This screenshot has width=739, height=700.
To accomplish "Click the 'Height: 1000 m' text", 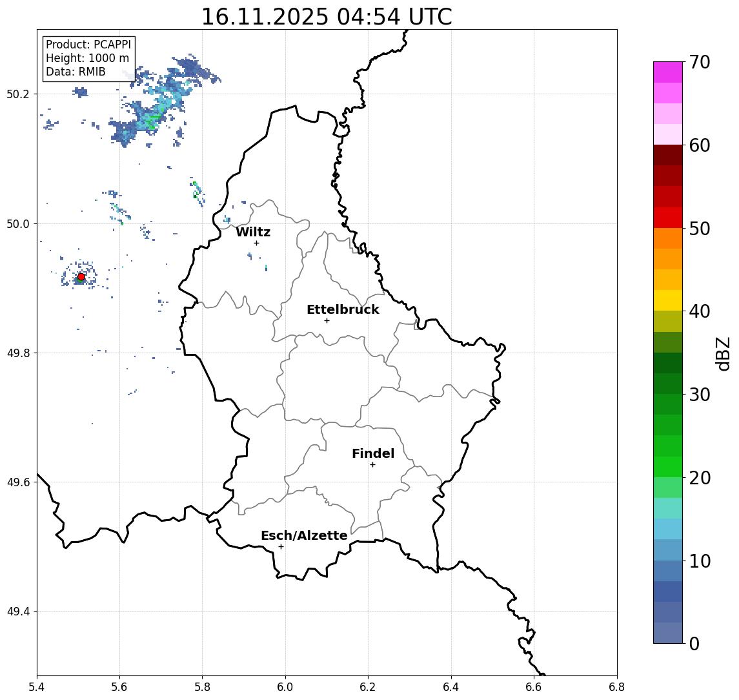I will click(x=87, y=58).
